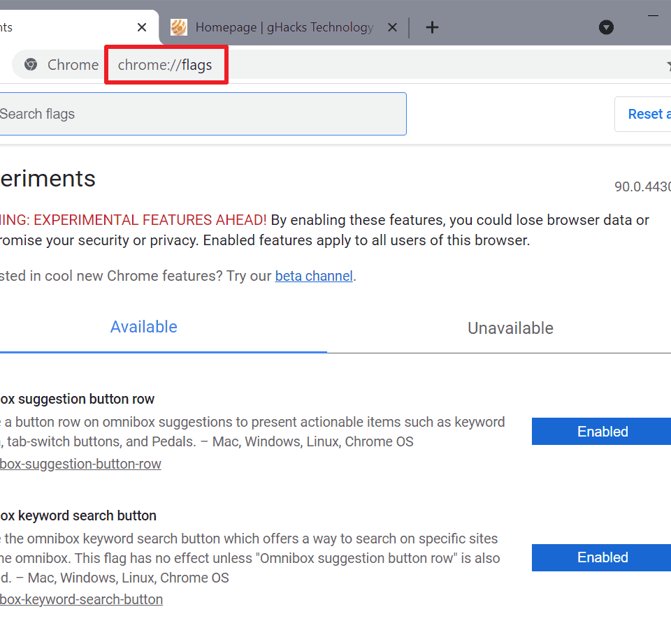The height and width of the screenshot is (644, 671).
Task: Switch to the Unavailable tab
Action: [510, 328]
